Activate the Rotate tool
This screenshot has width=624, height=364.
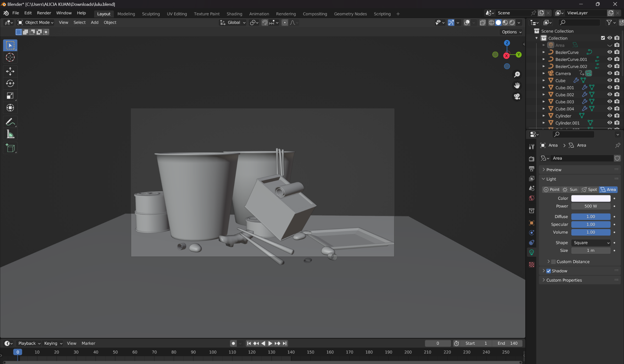[x=10, y=83]
